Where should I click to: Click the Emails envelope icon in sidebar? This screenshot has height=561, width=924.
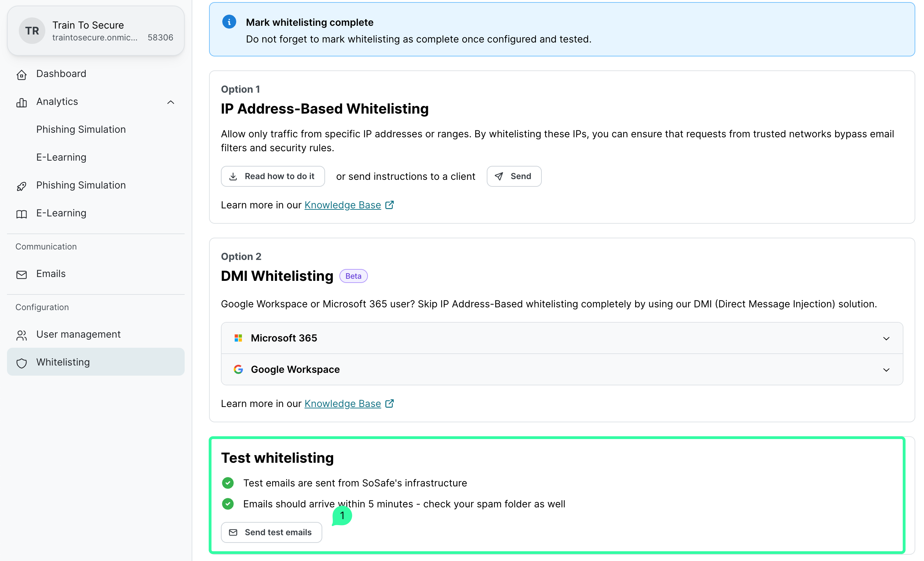point(21,274)
